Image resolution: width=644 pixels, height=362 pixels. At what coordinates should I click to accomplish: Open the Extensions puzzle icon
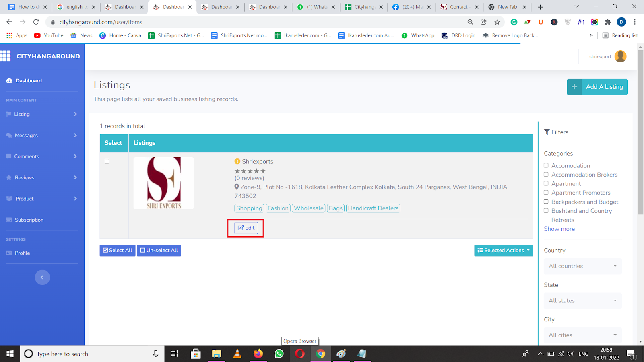coord(608,22)
